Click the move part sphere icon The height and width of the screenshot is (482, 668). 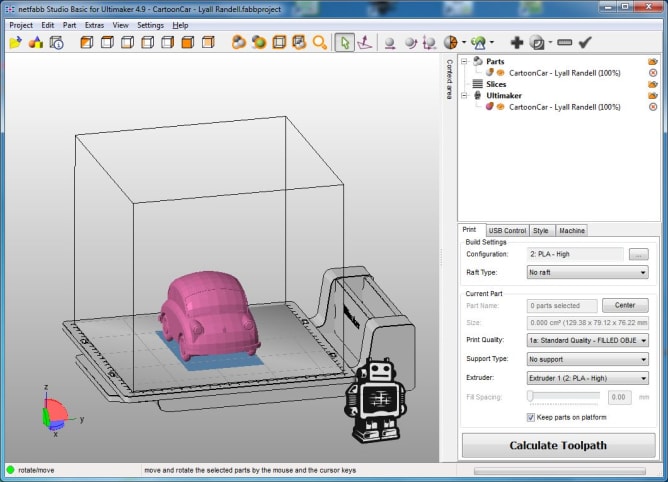[x=389, y=43]
